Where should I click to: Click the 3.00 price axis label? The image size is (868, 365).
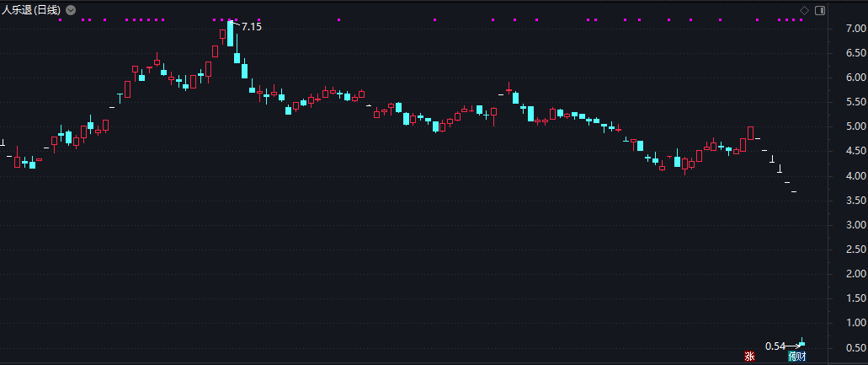[x=856, y=225]
